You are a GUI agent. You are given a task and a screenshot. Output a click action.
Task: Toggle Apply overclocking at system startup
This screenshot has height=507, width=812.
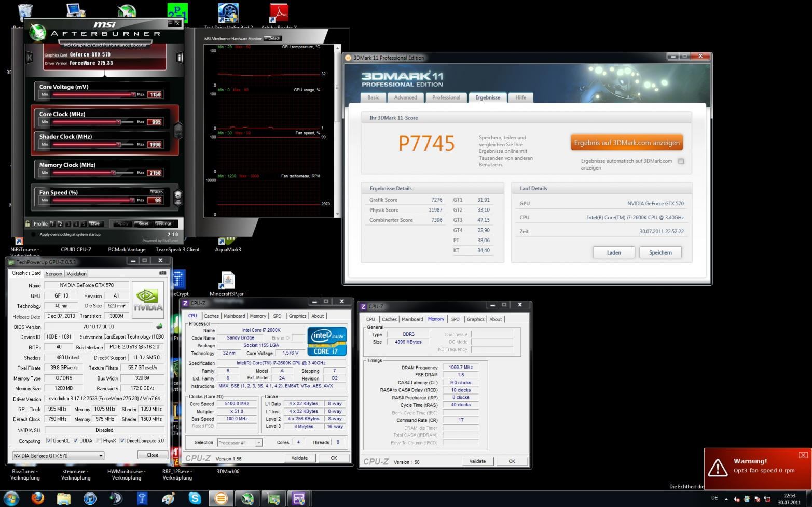(34, 234)
